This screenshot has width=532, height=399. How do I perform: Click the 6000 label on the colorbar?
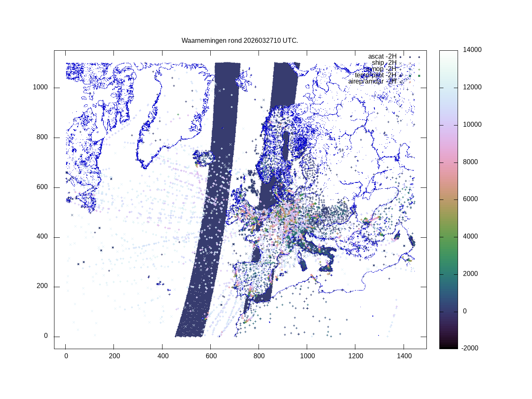coord(470,199)
